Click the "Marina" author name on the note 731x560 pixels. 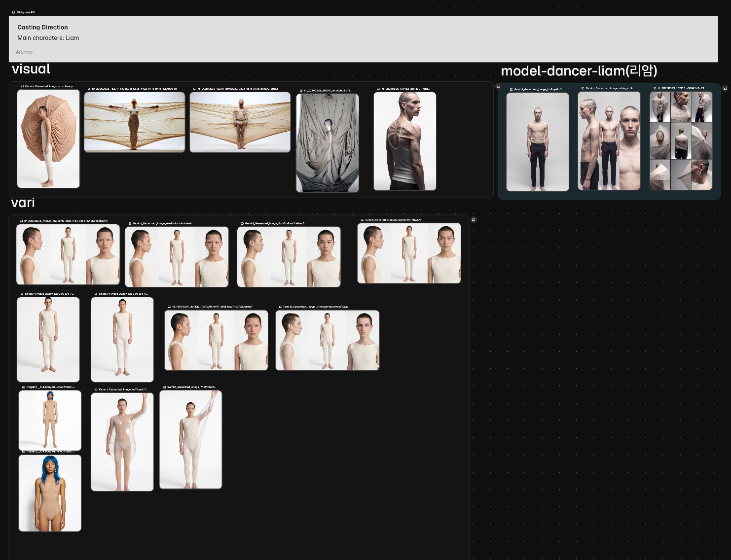pos(24,52)
